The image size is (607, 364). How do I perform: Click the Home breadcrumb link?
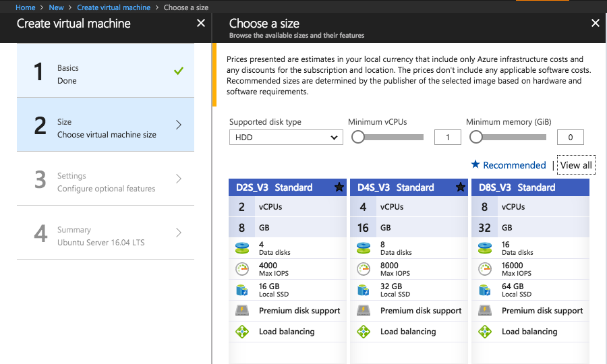click(26, 7)
